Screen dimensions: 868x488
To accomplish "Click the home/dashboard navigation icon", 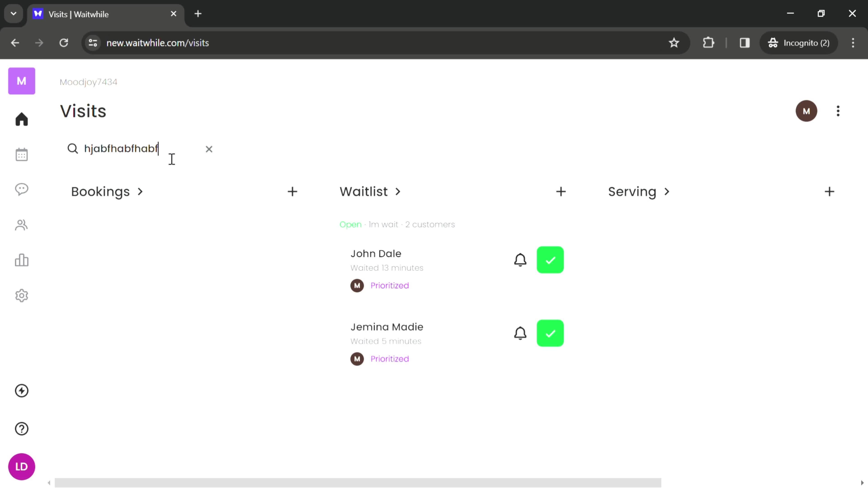I will (x=21, y=119).
